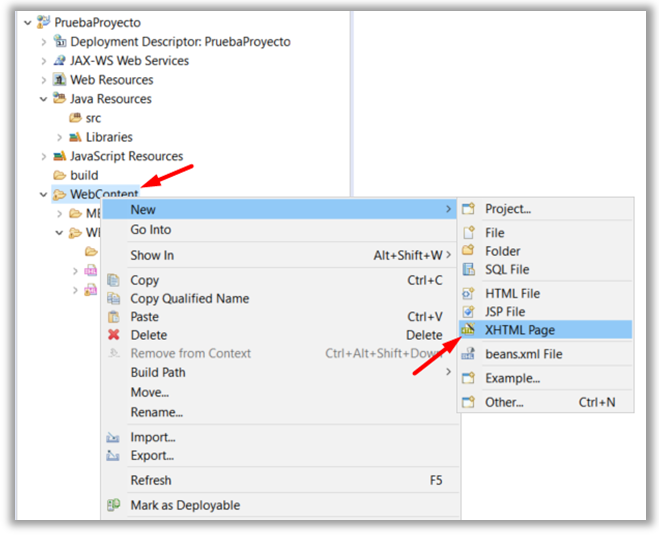Image resolution: width=659 pixels, height=536 pixels.
Task: Select the build folder in tree
Action: [x=84, y=175]
